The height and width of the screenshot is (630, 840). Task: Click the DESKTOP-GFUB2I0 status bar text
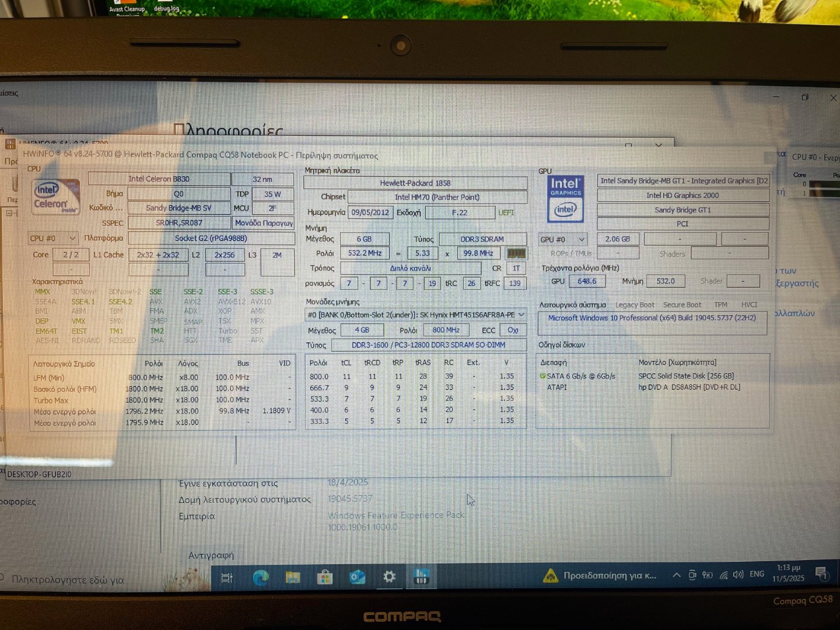pyautogui.click(x=39, y=474)
